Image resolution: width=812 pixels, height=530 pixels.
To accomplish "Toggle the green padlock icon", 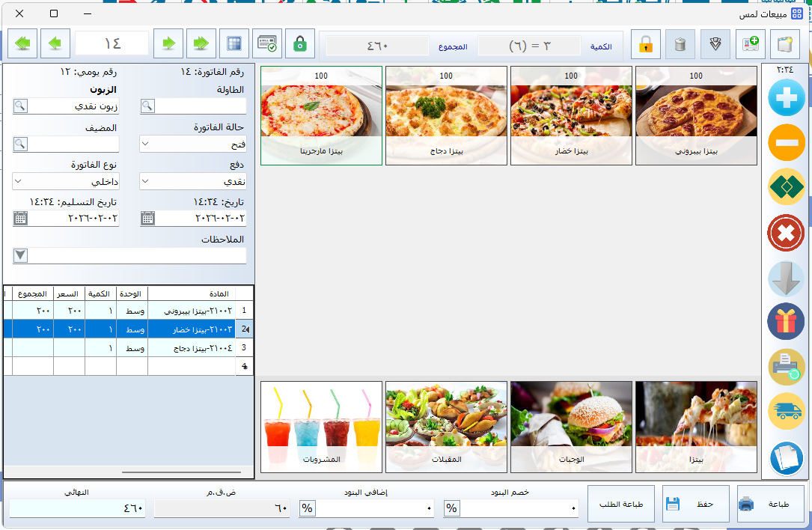I will click(x=300, y=44).
